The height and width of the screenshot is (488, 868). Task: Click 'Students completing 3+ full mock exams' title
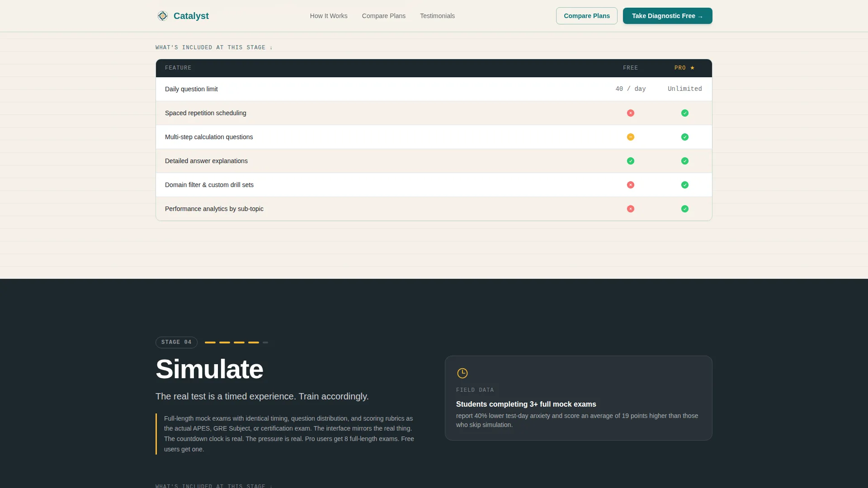click(x=526, y=404)
